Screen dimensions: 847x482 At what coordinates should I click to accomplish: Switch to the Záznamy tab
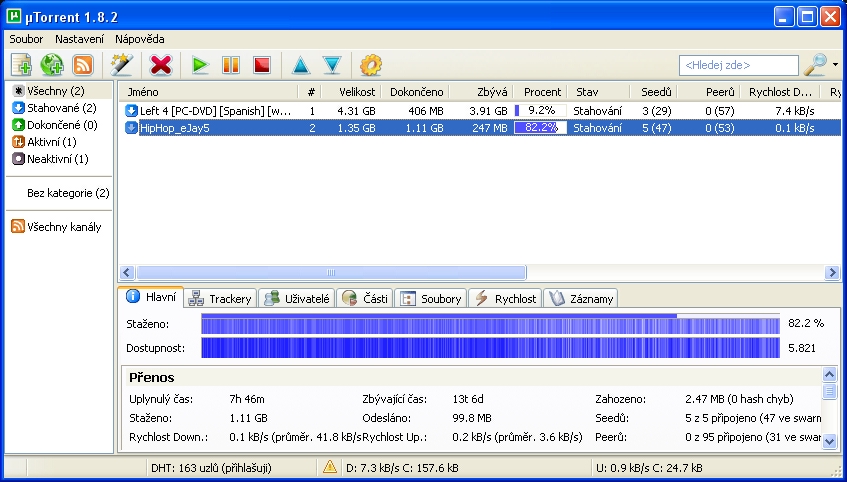[581, 299]
